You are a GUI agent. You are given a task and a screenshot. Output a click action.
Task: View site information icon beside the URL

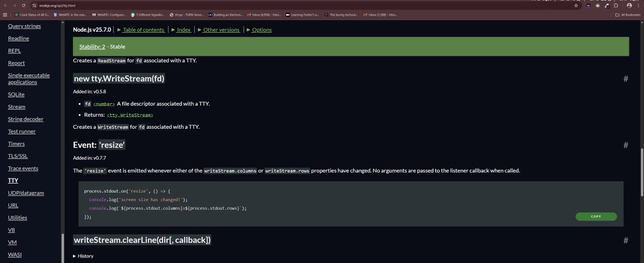(34, 5)
